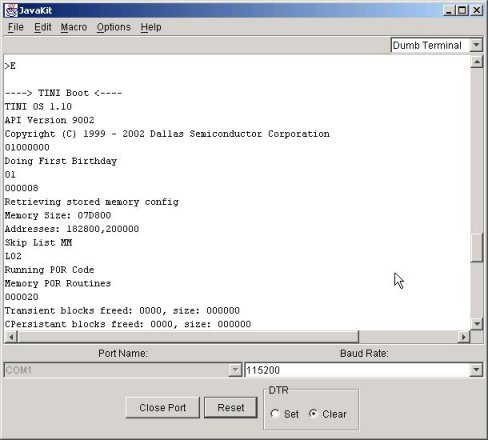Open the Macro menu
The image size is (488, 440).
74,27
